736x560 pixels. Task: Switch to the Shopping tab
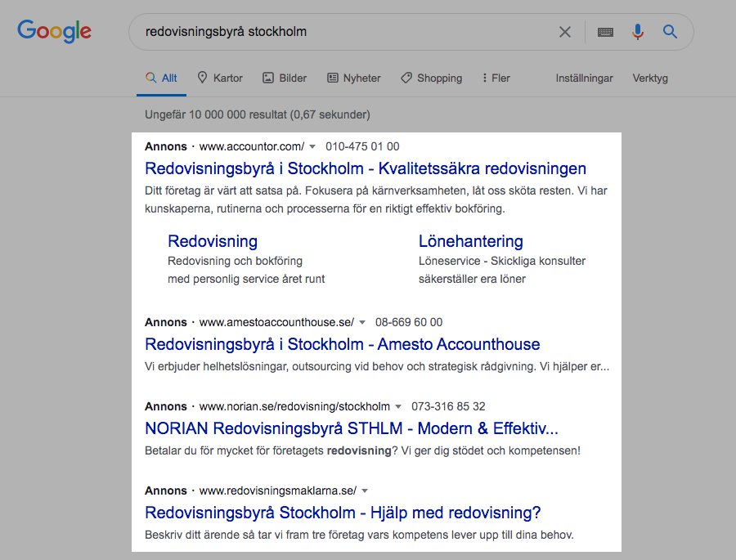tap(431, 78)
